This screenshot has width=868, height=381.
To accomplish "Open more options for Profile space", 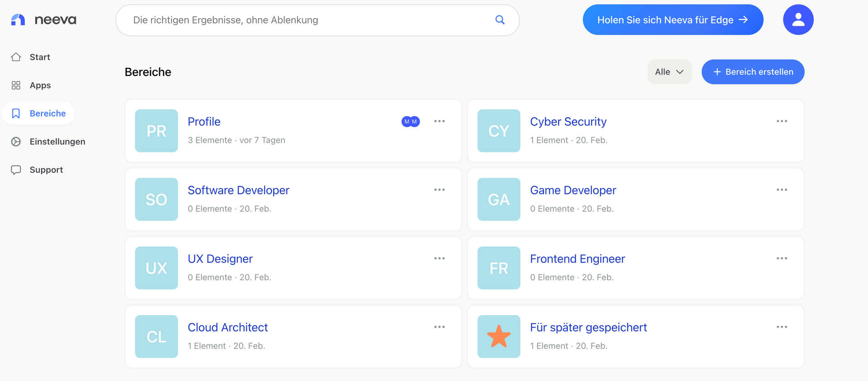I will click(x=439, y=121).
